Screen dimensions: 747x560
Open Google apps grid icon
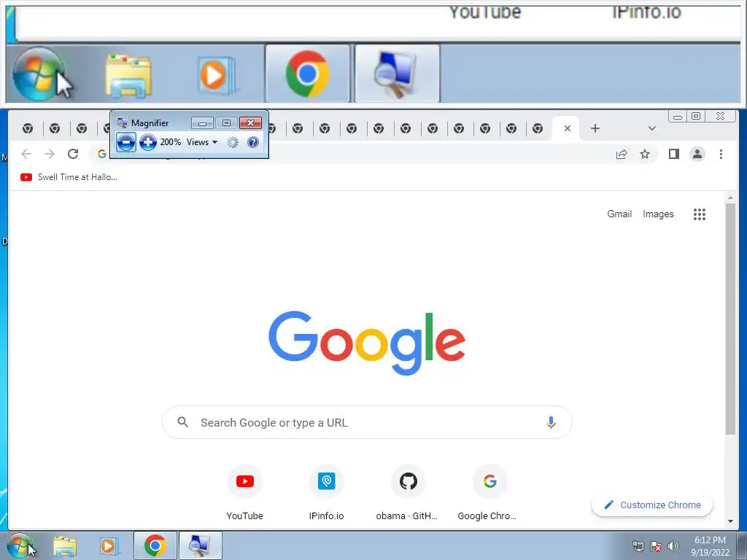[x=700, y=214]
